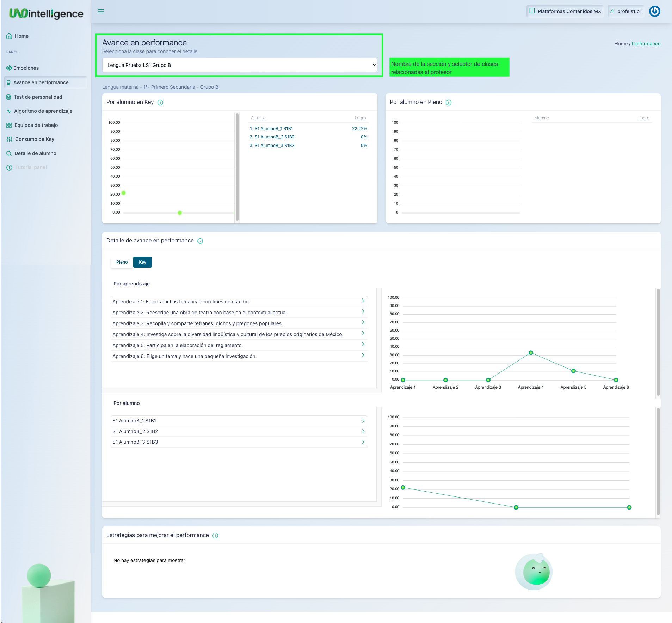This screenshot has height=623, width=672.
Task: Click info icon beside Por alumno en Key
Action: point(160,103)
